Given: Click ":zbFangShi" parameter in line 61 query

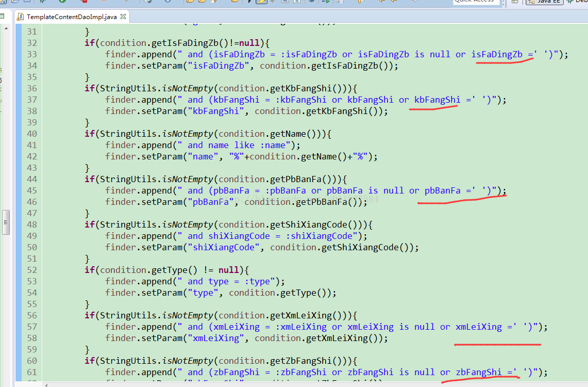Looking at the screenshot, I should point(301,373).
